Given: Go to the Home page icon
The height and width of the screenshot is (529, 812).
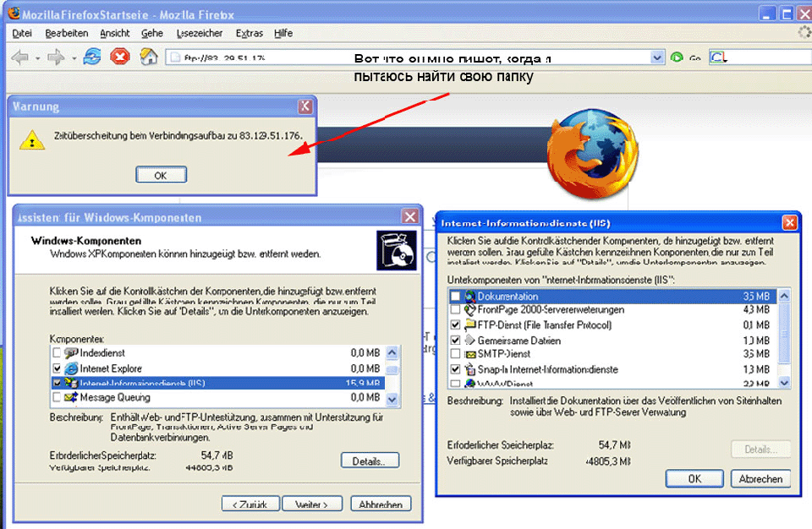Looking at the screenshot, I should 149,57.
